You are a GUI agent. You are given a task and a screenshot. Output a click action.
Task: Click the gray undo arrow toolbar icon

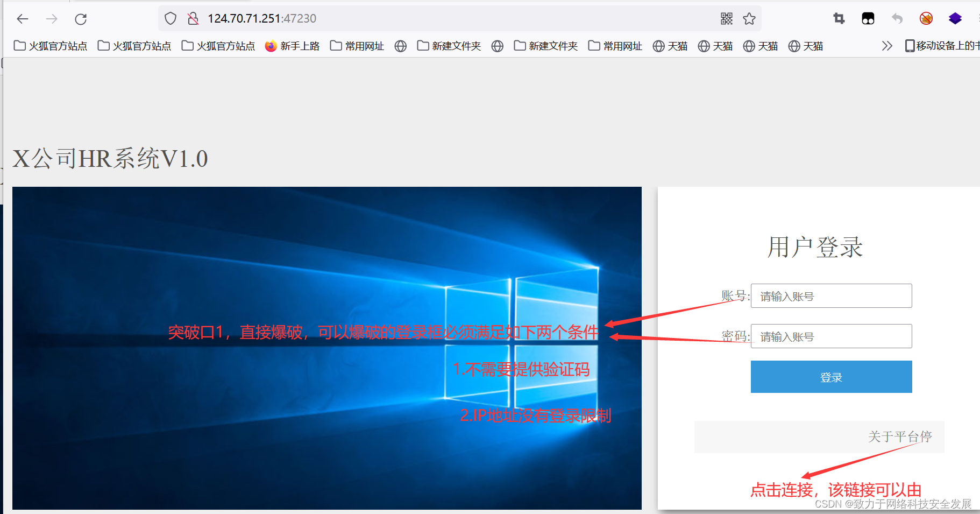pos(897,19)
